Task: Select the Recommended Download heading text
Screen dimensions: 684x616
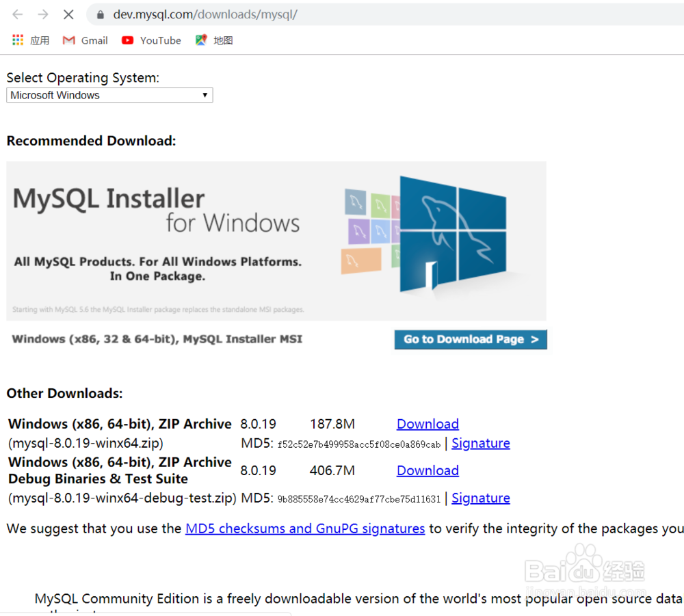Action: pos(91,141)
